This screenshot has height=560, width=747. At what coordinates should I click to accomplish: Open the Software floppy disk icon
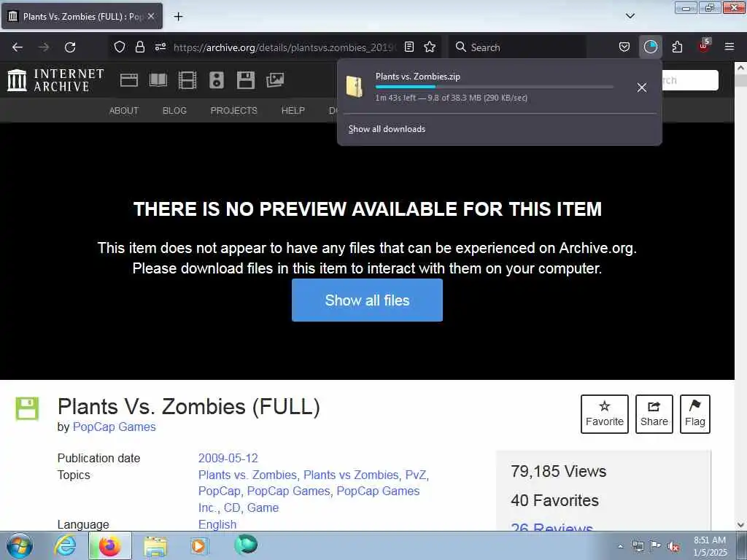246,80
